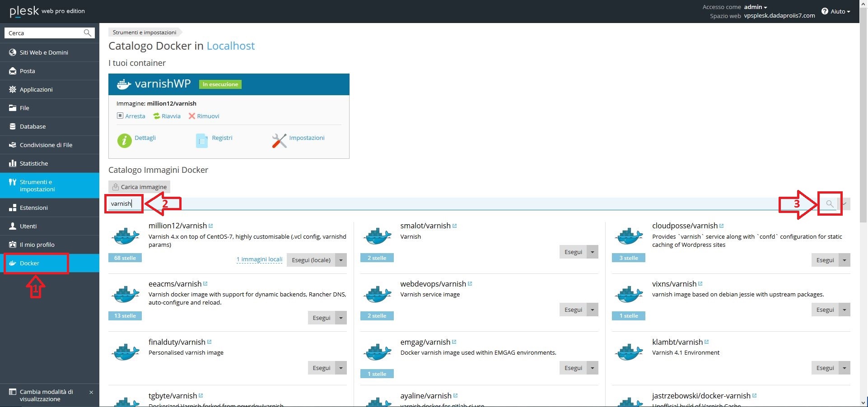The width and height of the screenshot is (868, 407).
Task: Click inside the varnish search field
Action: (123, 203)
